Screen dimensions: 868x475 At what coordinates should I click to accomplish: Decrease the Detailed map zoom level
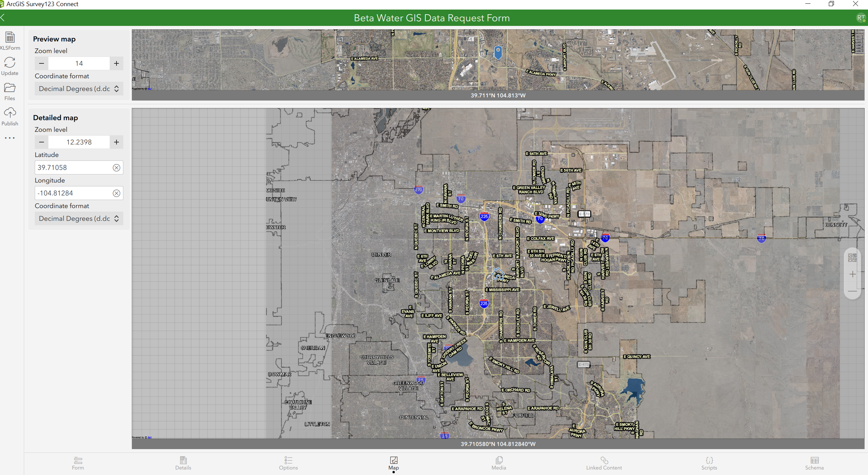[x=41, y=142]
